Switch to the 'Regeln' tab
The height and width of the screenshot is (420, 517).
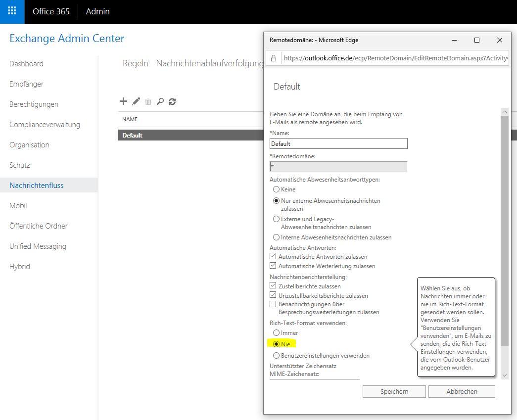[135, 63]
